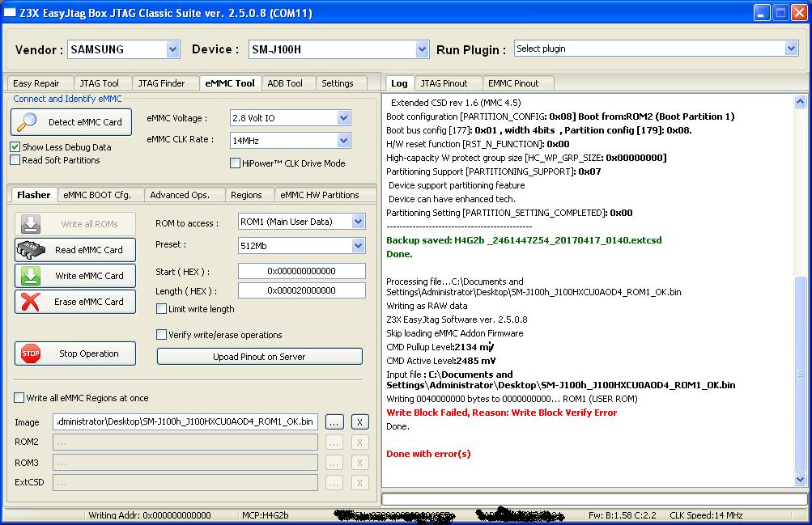Image resolution: width=812 pixels, height=525 pixels.
Task: Select the Log tab
Action: (x=399, y=83)
